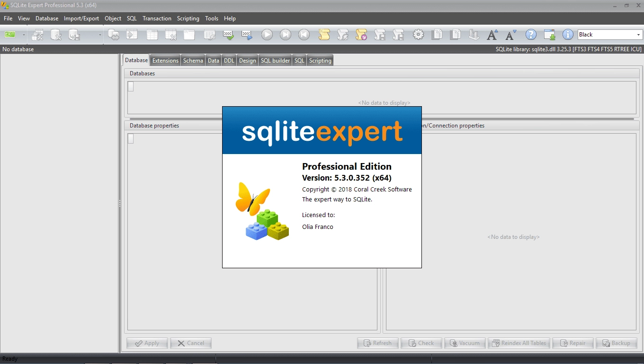The height and width of the screenshot is (364, 644).
Task: Click the green EXIT toolbar icon
Action: point(10,35)
